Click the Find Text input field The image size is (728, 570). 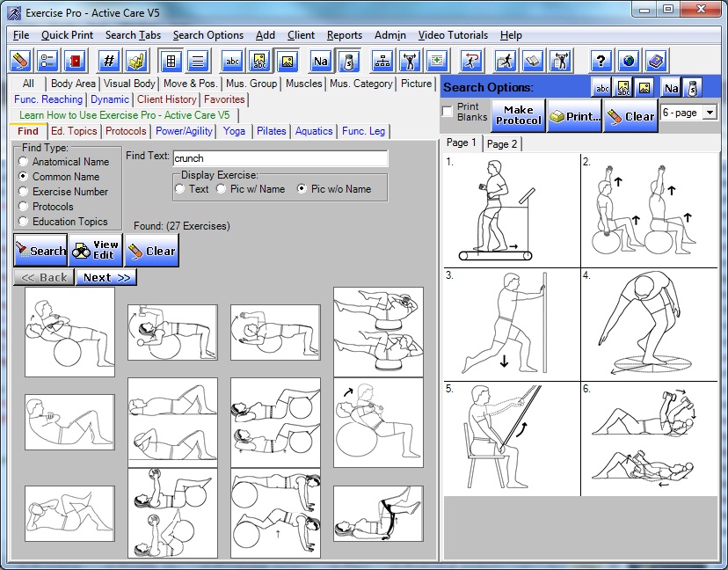click(280, 158)
